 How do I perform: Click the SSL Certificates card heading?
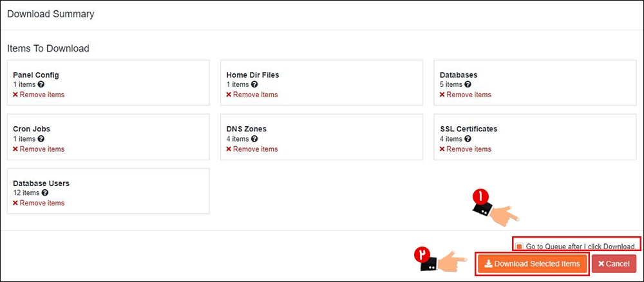pos(469,129)
